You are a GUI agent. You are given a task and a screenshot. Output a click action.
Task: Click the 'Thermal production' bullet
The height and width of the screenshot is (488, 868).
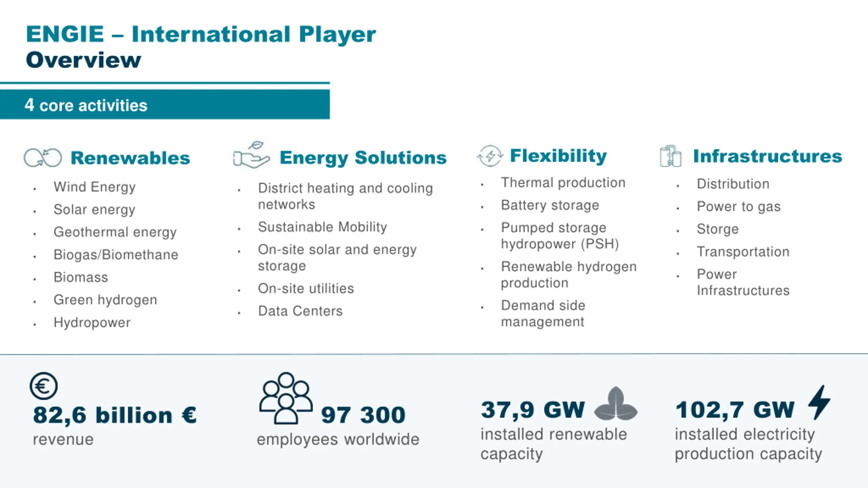click(564, 183)
